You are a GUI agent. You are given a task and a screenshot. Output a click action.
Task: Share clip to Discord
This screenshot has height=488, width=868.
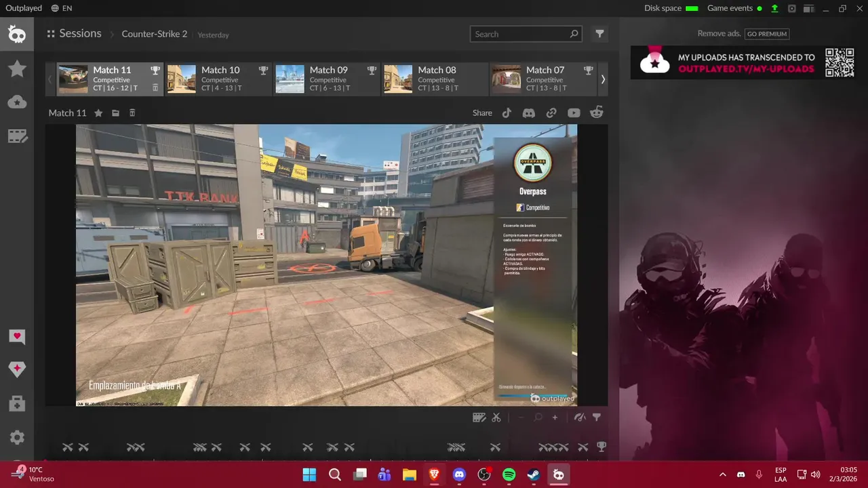[529, 113]
